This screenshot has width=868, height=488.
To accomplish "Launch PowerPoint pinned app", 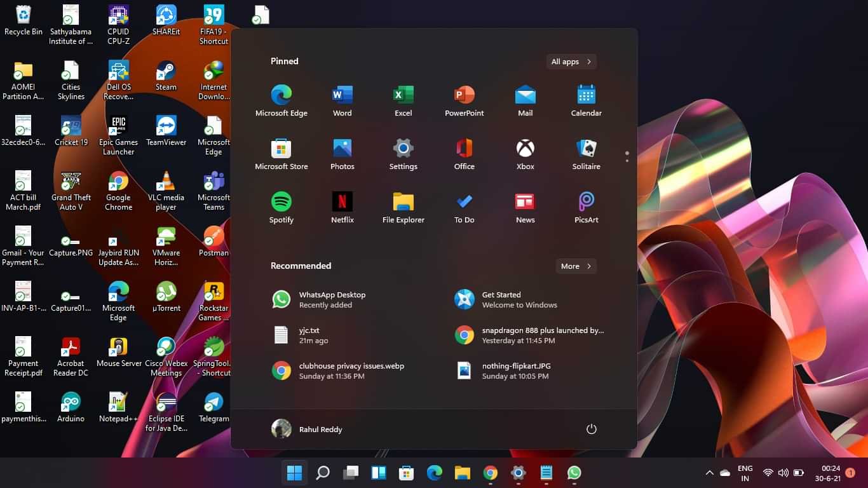I will 465,101.
